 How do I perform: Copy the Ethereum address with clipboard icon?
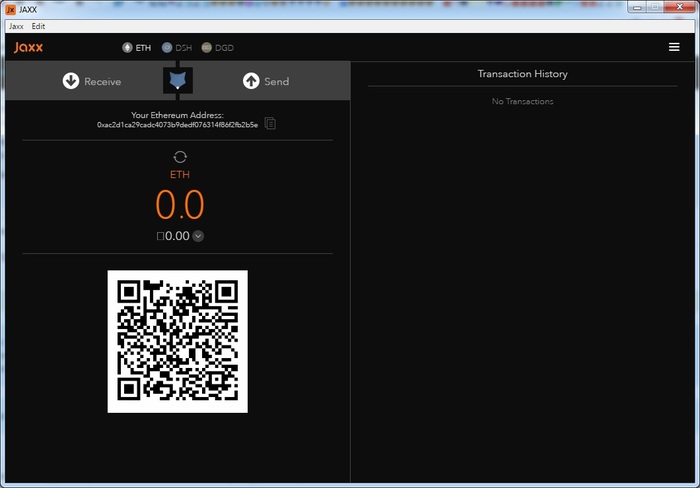[x=271, y=124]
